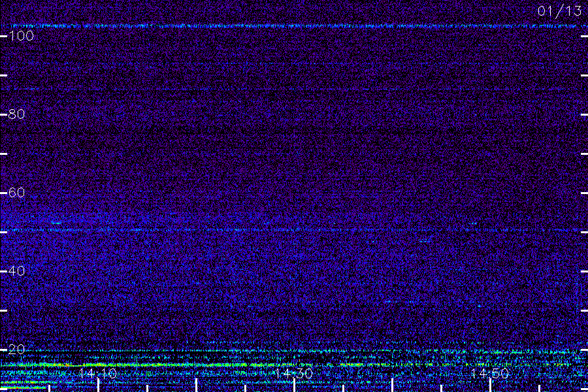Screen dimensions: 588x392
Task: Select the 14:50 time axis label
Action: pyautogui.click(x=490, y=373)
